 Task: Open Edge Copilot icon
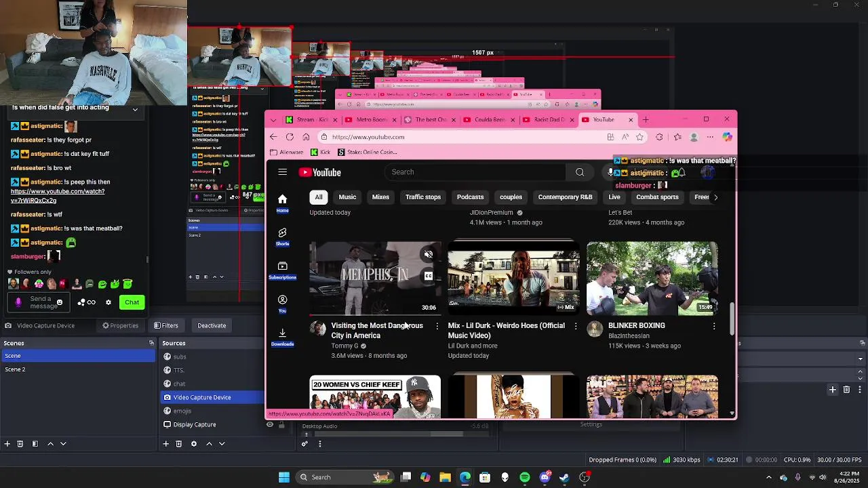(x=727, y=137)
